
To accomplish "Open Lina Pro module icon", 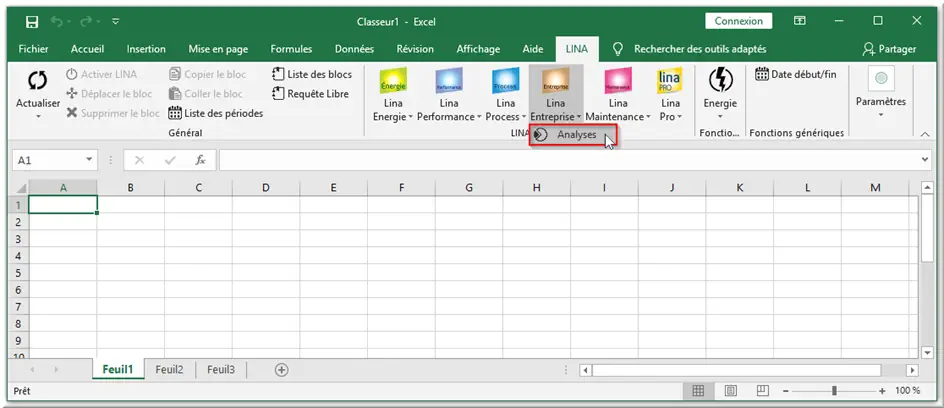I will pos(670,80).
